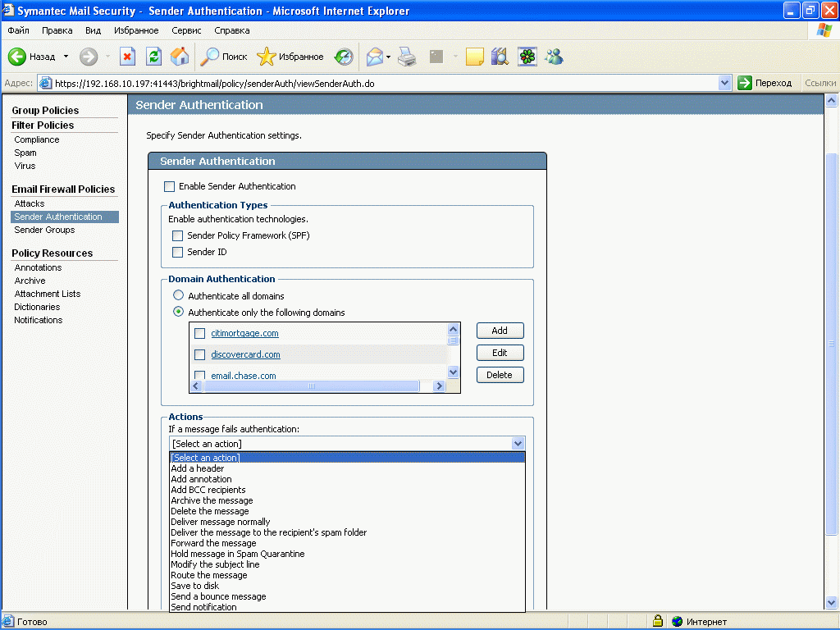Screen dimensions: 840x630
Task: Check Sender Policy Framework (SPF)
Action: pos(177,235)
